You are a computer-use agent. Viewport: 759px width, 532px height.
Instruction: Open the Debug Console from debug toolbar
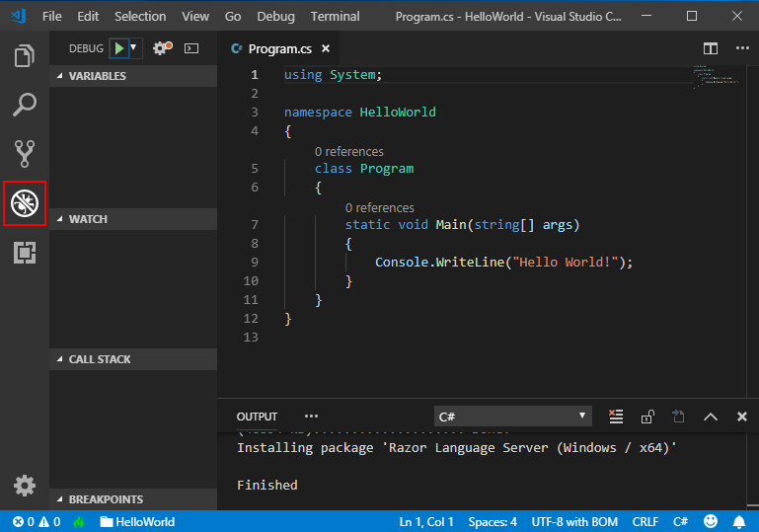[x=191, y=47]
